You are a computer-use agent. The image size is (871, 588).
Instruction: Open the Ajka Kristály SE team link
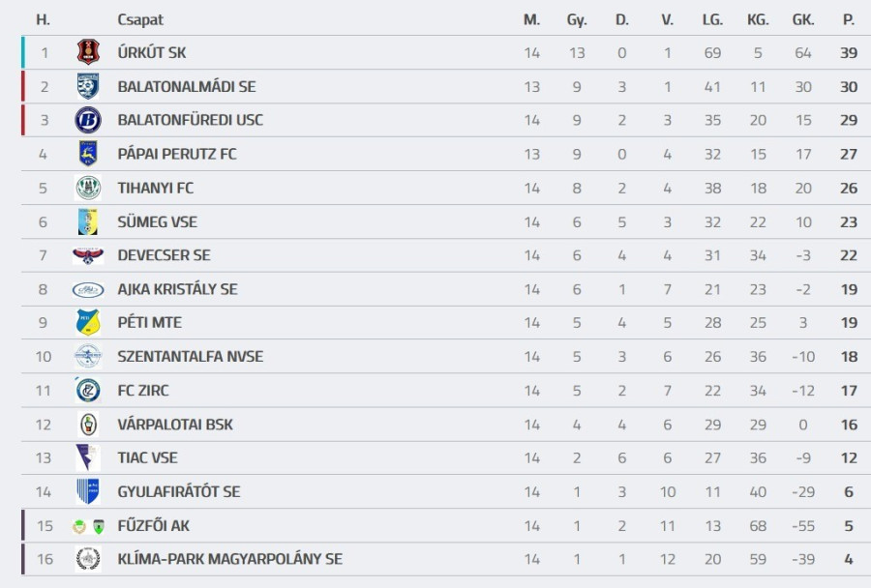click(177, 289)
